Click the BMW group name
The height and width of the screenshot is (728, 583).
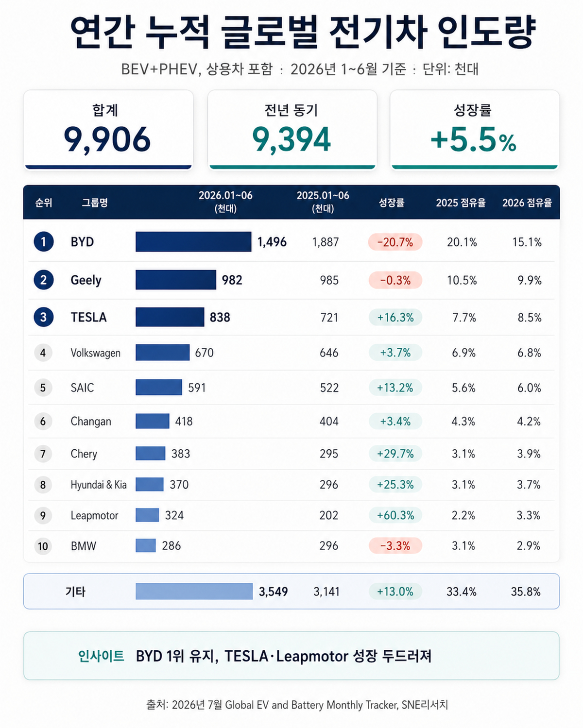coord(83,546)
